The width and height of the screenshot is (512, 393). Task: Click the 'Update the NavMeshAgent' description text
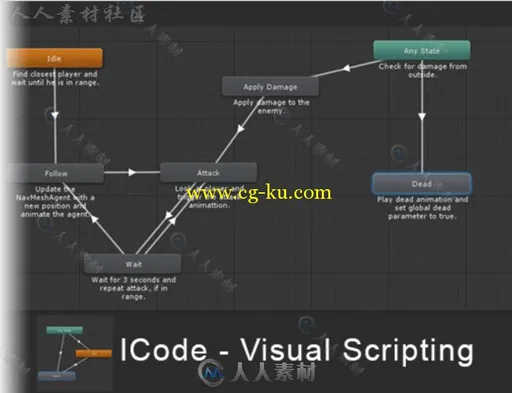coord(55,202)
